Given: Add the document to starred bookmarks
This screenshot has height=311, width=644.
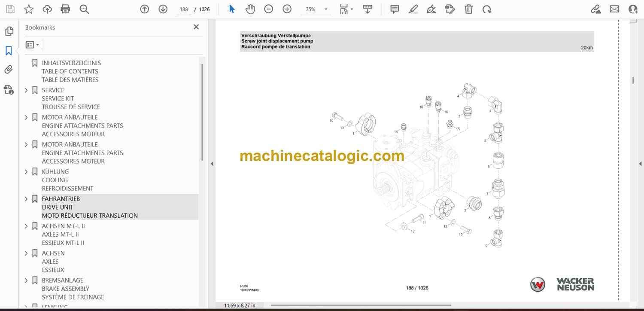Looking at the screenshot, I should 28,9.
